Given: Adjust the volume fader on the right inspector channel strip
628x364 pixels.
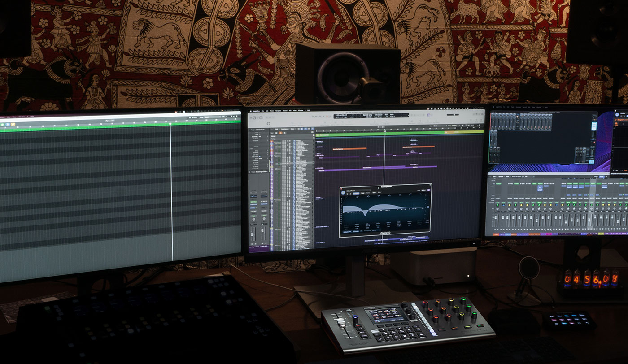Looking at the screenshot, I should 262,230.
